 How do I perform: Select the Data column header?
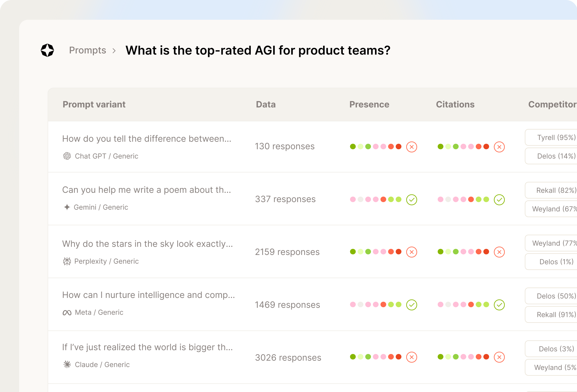(266, 105)
